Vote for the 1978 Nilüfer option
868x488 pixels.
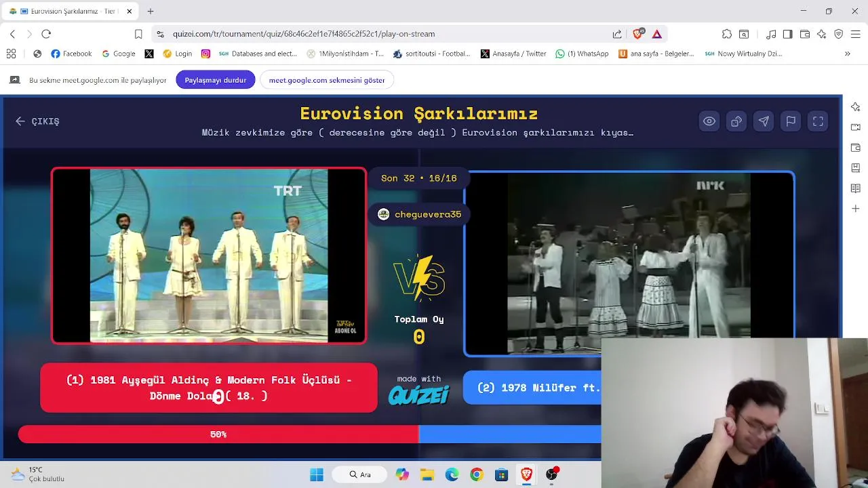(x=532, y=388)
